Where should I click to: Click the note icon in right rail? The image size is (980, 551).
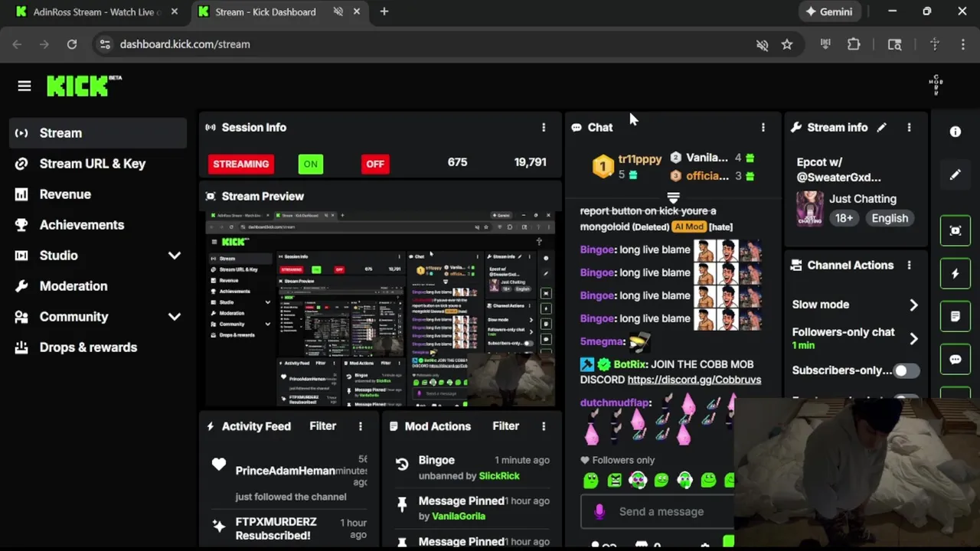[x=955, y=316]
